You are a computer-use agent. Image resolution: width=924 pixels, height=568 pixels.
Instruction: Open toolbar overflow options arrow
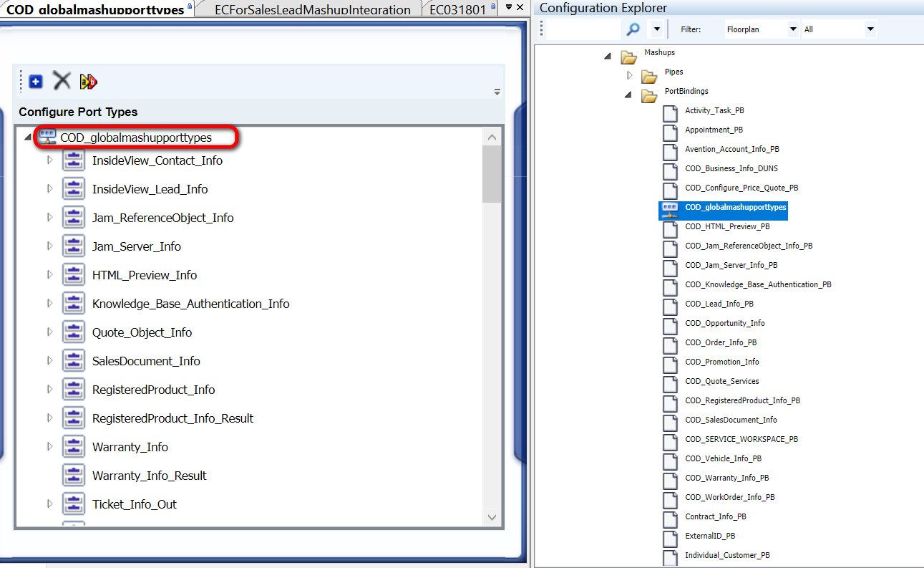tap(497, 92)
